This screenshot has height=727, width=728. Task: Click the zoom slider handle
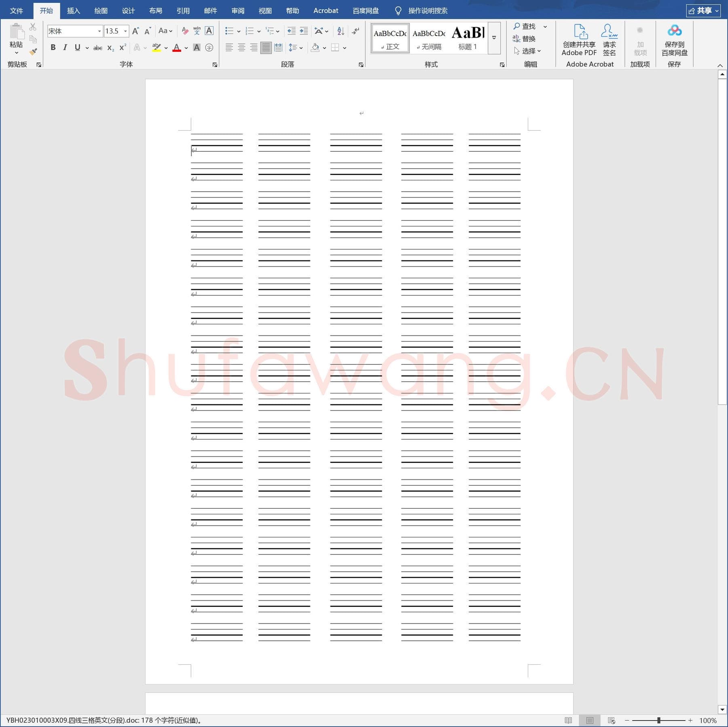click(x=659, y=721)
